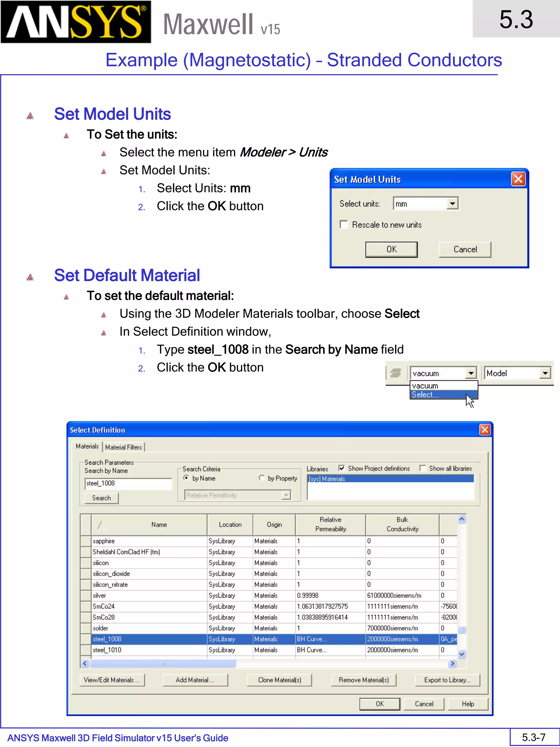Select the silicon_dioxide row
The height and width of the screenshot is (747, 560).
click(269, 573)
